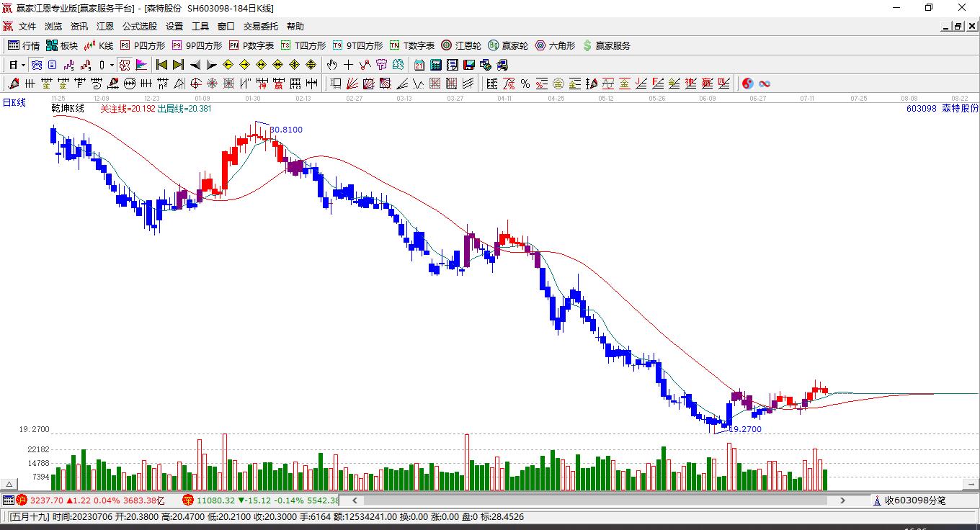Screen dimensions: 980x530
Task: Click the 森特股份 stock name
Action: click(x=961, y=109)
